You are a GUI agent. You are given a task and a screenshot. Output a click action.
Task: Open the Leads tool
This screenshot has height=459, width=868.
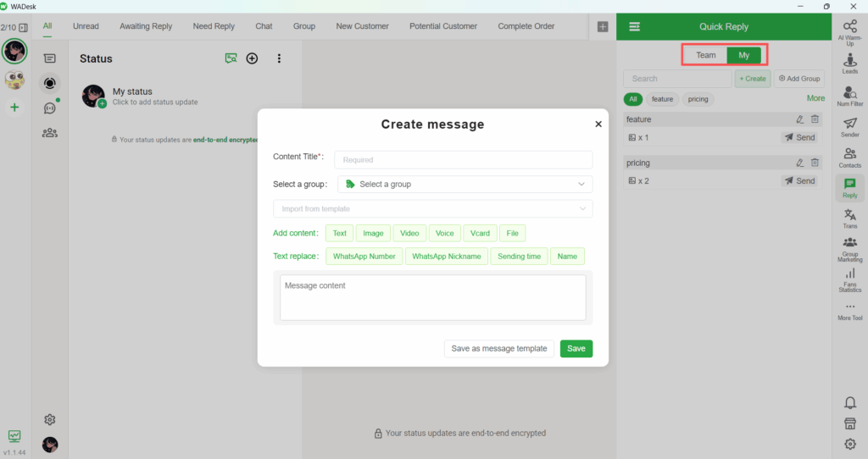coord(849,64)
